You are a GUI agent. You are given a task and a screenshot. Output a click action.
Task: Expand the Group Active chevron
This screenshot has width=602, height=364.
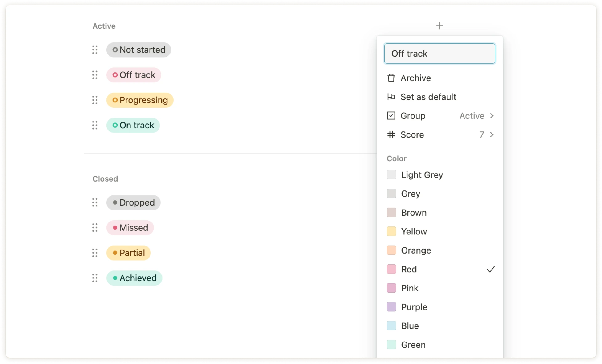[492, 116]
